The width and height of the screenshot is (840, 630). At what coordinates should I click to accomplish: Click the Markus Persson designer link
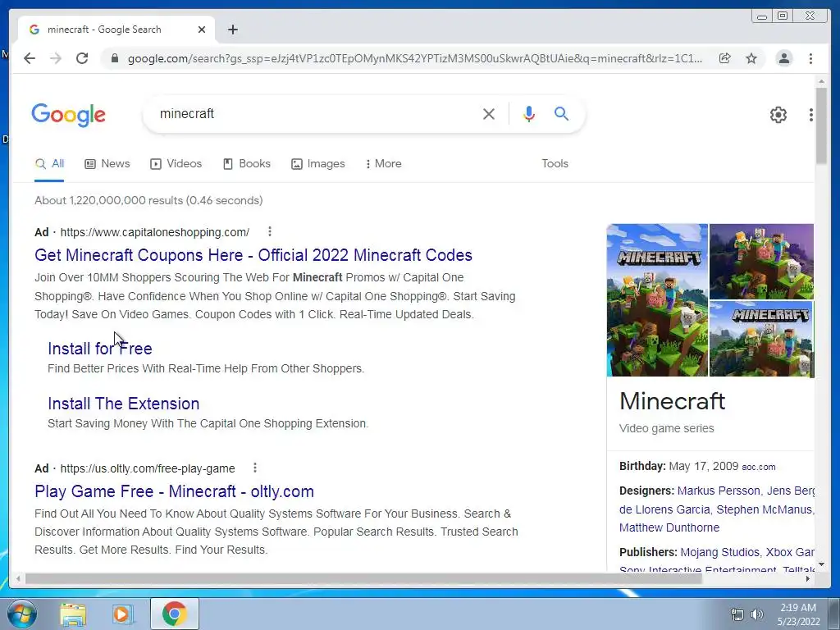pyautogui.click(x=719, y=491)
